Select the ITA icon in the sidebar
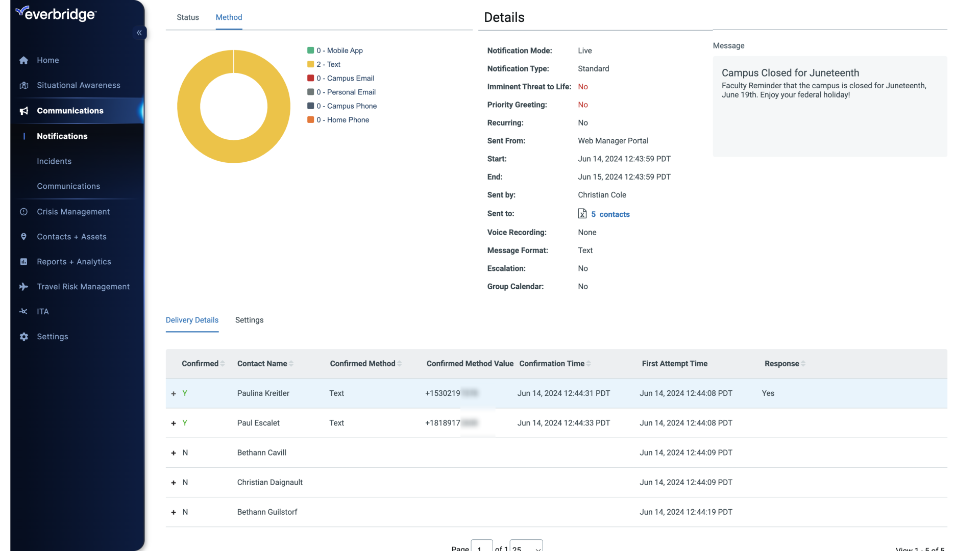The image size is (980, 551). (x=23, y=311)
